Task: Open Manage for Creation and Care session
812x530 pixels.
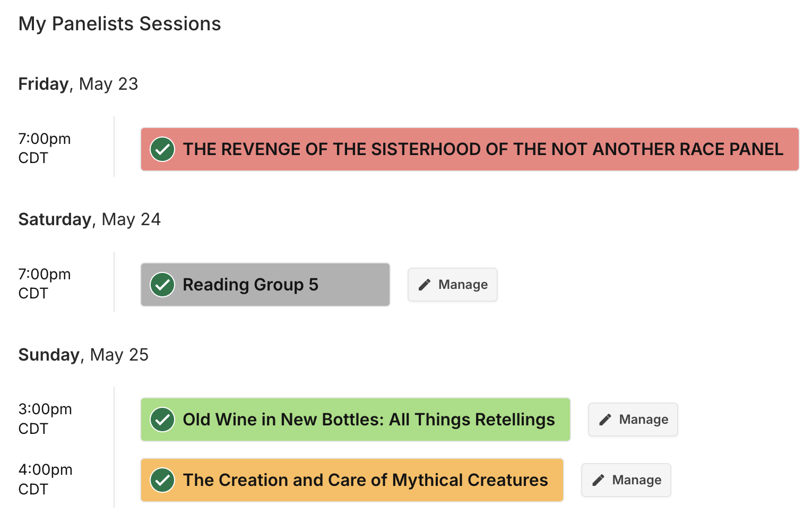Action: pyautogui.click(x=626, y=480)
